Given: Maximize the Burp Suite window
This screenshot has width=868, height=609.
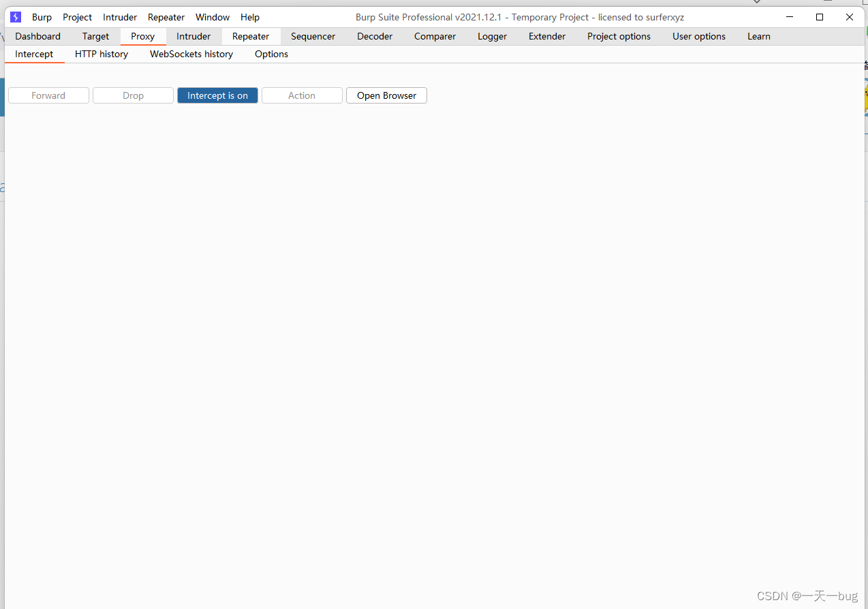Looking at the screenshot, I should coord(820,17).
